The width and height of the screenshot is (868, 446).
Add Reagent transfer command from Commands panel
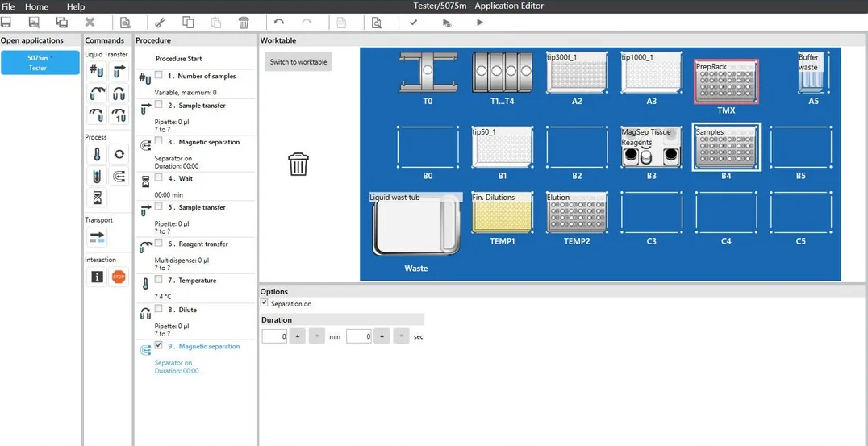97,93
